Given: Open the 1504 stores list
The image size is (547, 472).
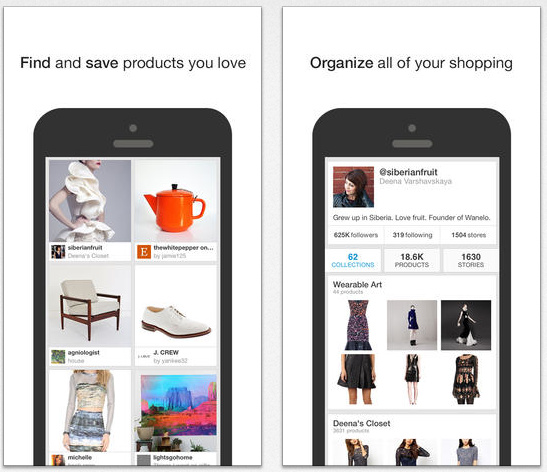Looking at the screenshot, I should click(x=469, y=235).
